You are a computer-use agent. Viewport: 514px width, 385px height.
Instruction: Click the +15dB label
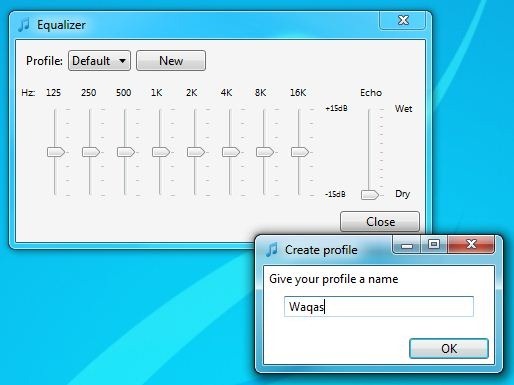[336, 108]
